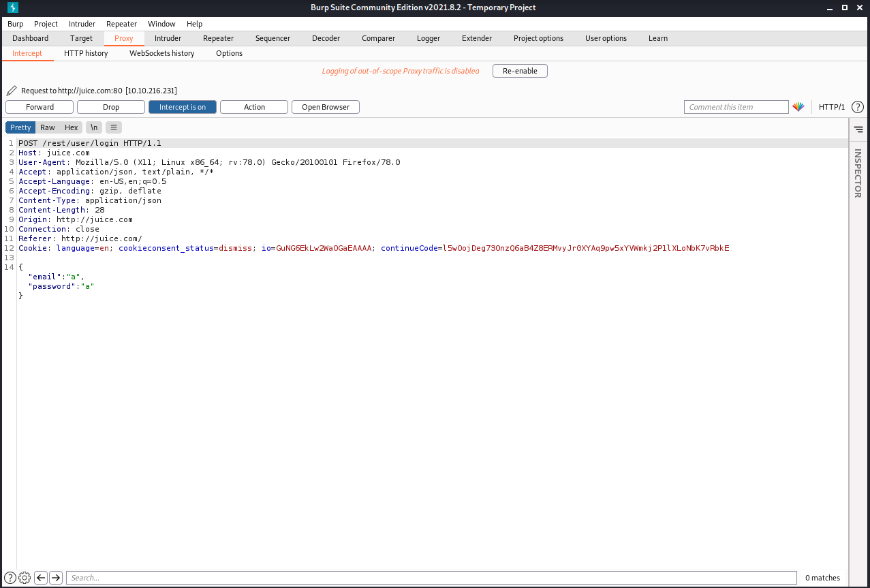Click the Host: juice.com header line
Viewport: 870px width, 588px height.
tap(54, 153)
